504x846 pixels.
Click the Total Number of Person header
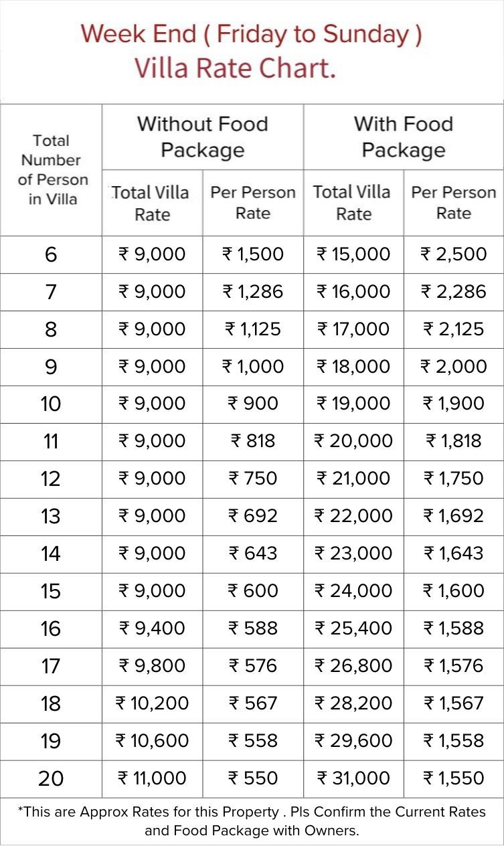click(52, 169)
